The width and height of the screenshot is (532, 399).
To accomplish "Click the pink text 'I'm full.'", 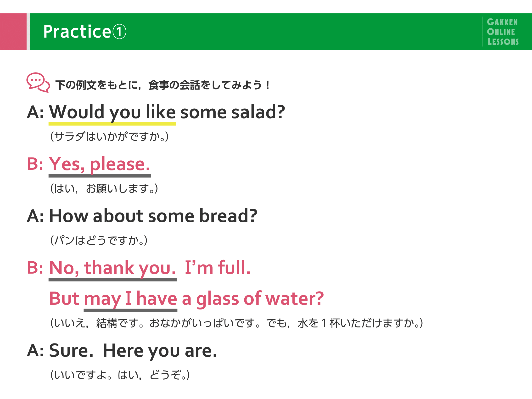I will 218,267.
